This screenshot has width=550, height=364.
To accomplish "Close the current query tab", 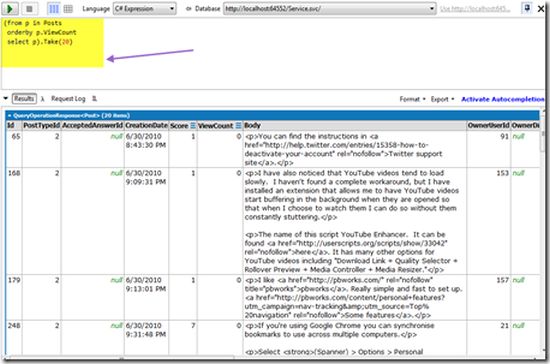I will point(541,8).
